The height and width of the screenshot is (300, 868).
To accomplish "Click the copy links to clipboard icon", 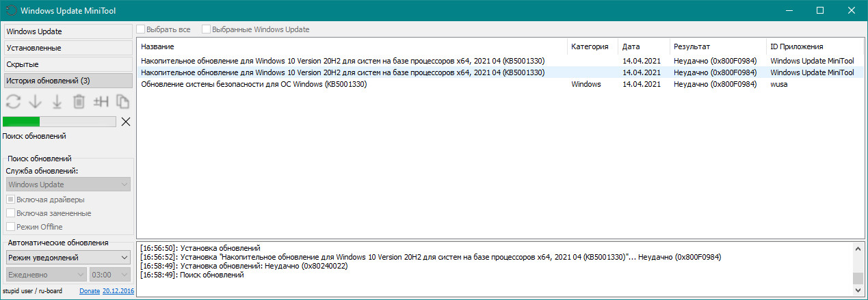I will click(x=123, y=102).
